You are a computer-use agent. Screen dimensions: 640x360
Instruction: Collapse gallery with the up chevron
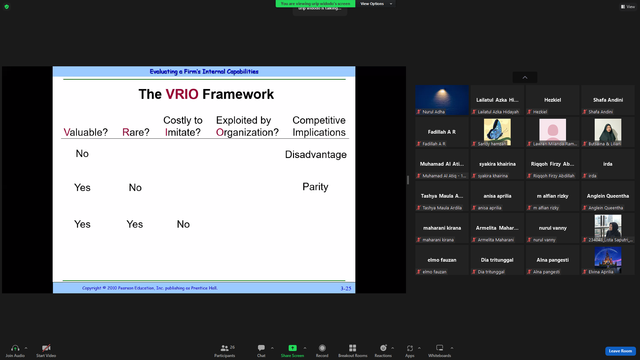click(x=525, y=77)
